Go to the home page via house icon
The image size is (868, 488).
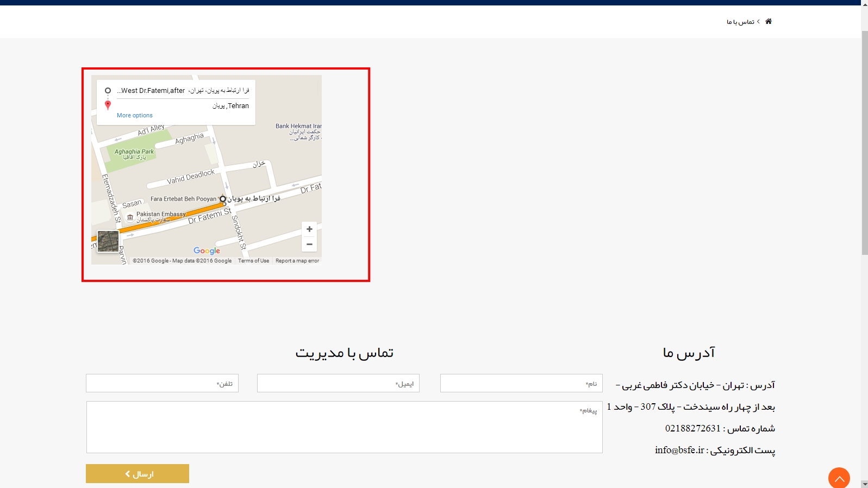[769, 21]
